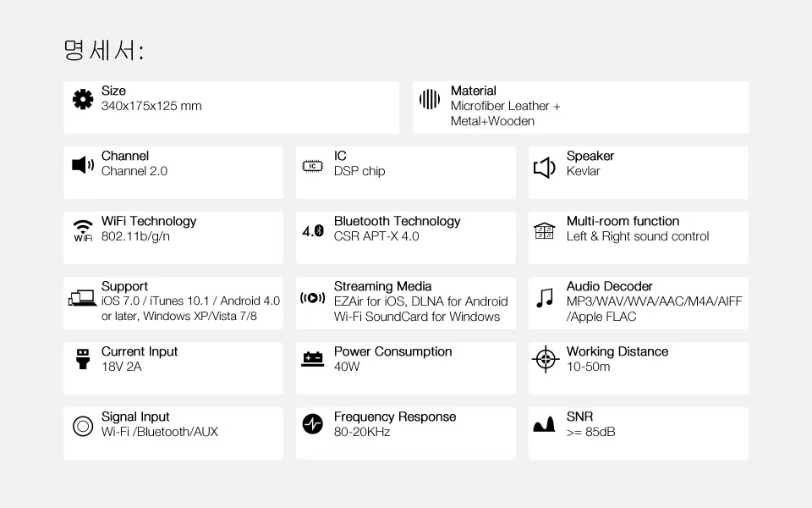Screen dimensions: 812x508
Task: Click the battery Power Consumption icon
Action: click(x=313, y=359)
